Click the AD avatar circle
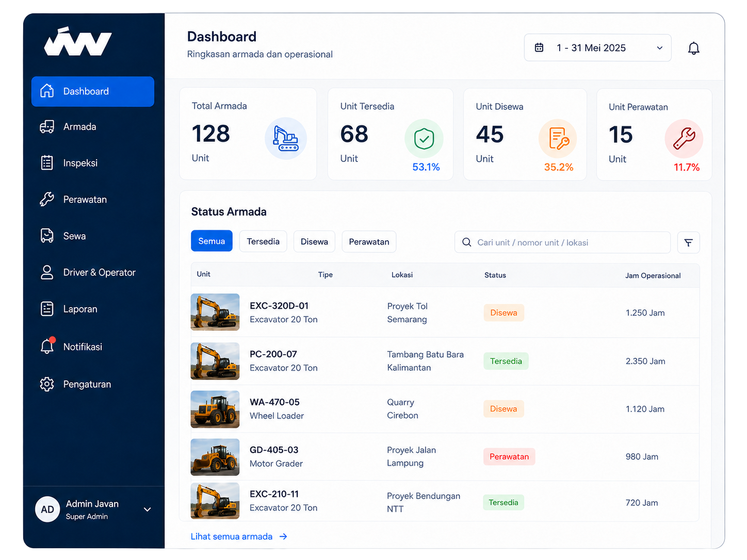 tap(47, 509)
